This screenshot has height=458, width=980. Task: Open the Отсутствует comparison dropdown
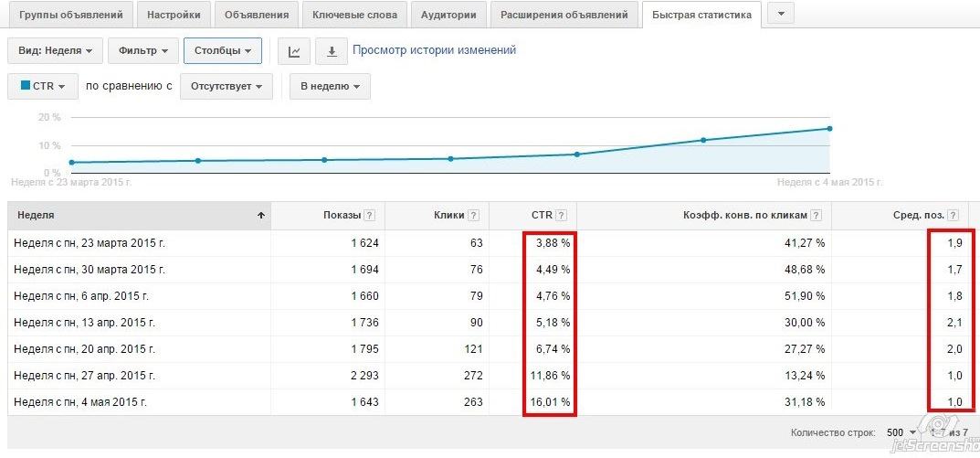[227, 86]
